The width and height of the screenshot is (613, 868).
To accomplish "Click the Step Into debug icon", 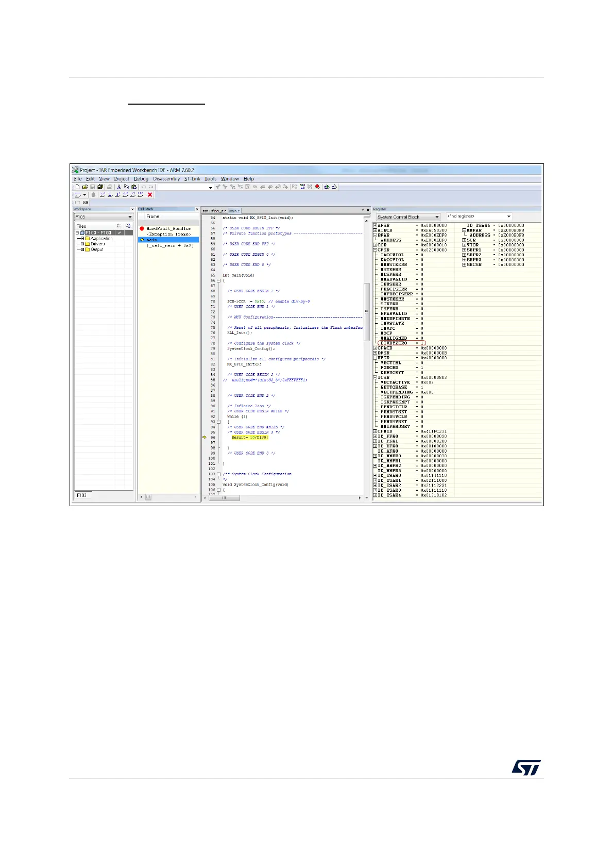I will (x=109, y=195).
